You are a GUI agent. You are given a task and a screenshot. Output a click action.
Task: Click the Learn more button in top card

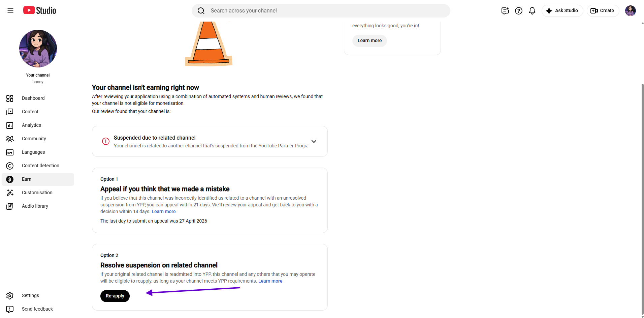pyautogui.click(x=369, y=40)
